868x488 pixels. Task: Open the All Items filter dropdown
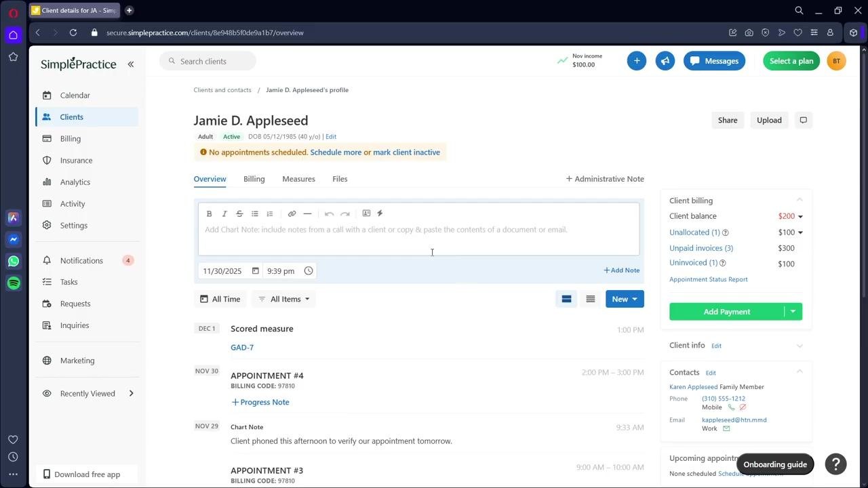pos(283,299)
